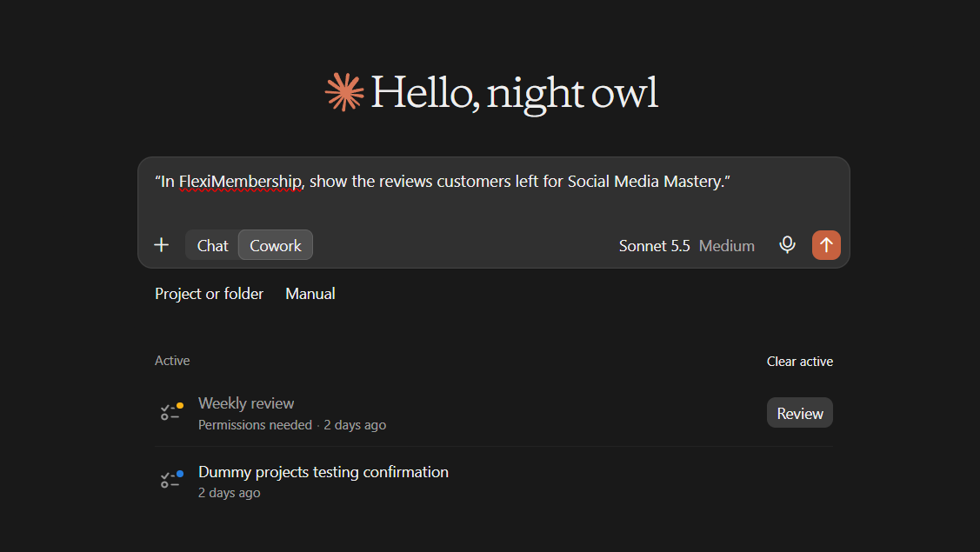Image resolution: width=980 pixels, height=552 pixels.
Task: Click the plus attachment icon
Action: 161,245
